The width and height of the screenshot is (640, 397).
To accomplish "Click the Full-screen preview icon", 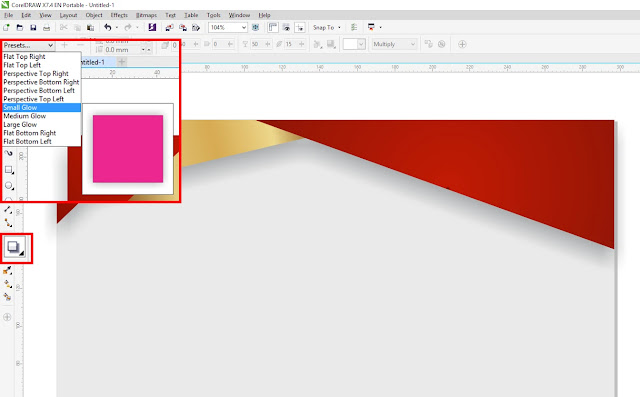I will (x=256, y=27).
